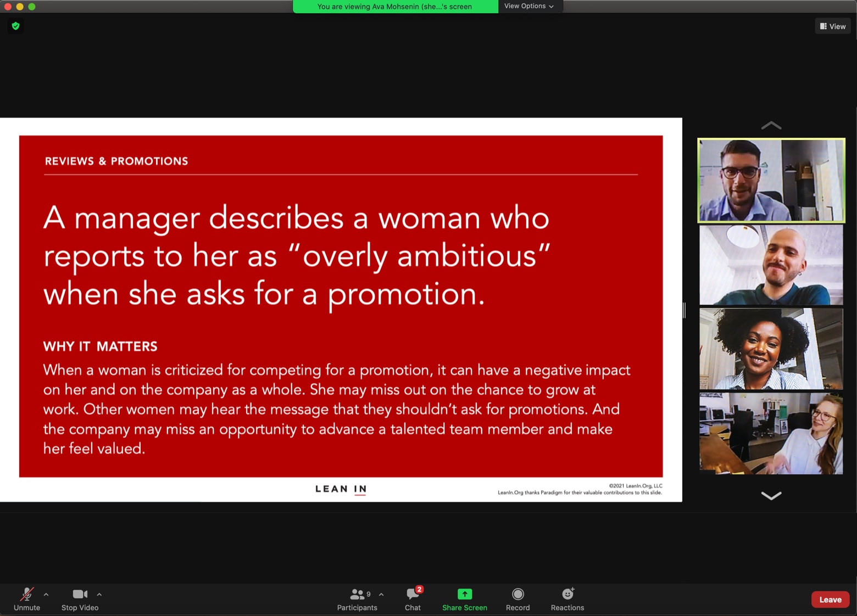Image resolution: width=857 pixels, height=616 pixels.
Task: Open the Reactions menu
Action: pos(567,599)
